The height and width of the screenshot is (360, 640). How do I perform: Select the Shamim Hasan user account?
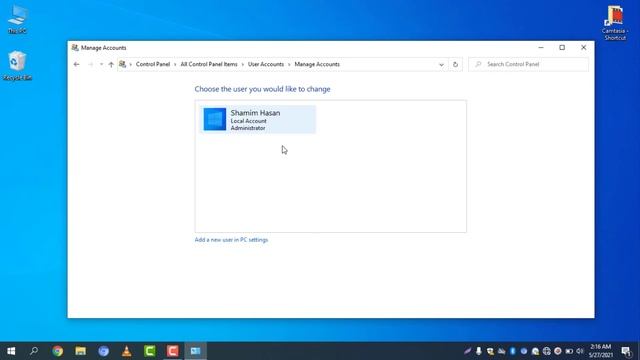click(258, 119)
